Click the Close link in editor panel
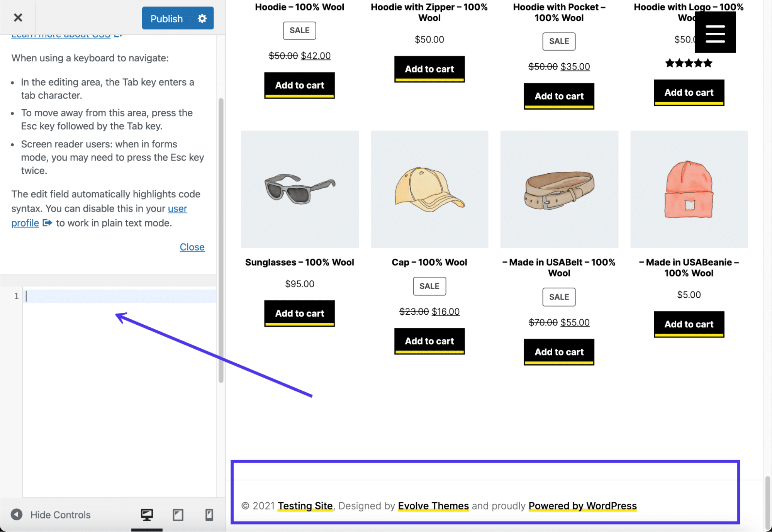Screen dimensions: 772x532 click(192, 247)
